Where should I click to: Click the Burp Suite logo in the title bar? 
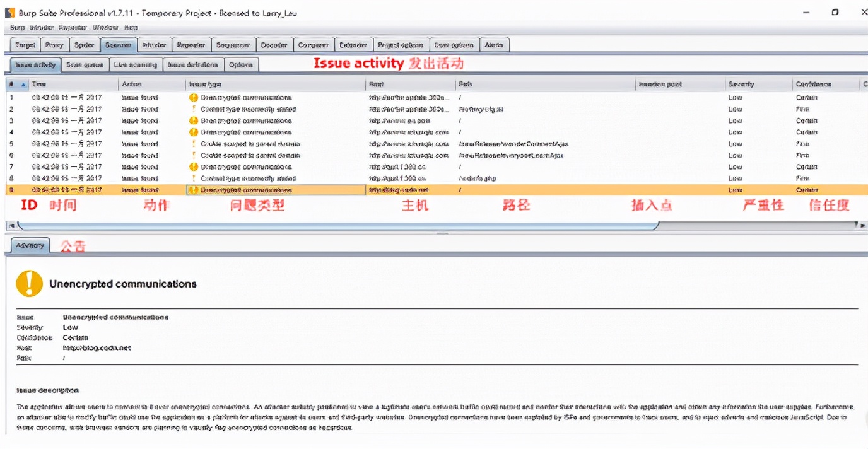tap(11, 13)
